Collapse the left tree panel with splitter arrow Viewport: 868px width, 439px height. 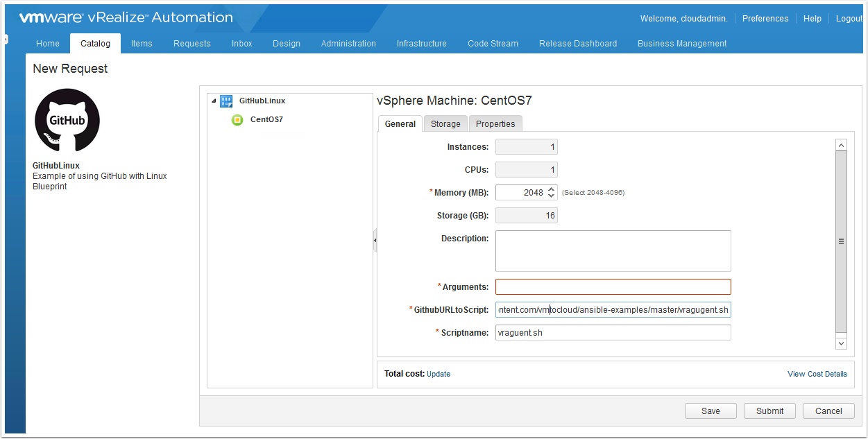[x=375, y=241]
